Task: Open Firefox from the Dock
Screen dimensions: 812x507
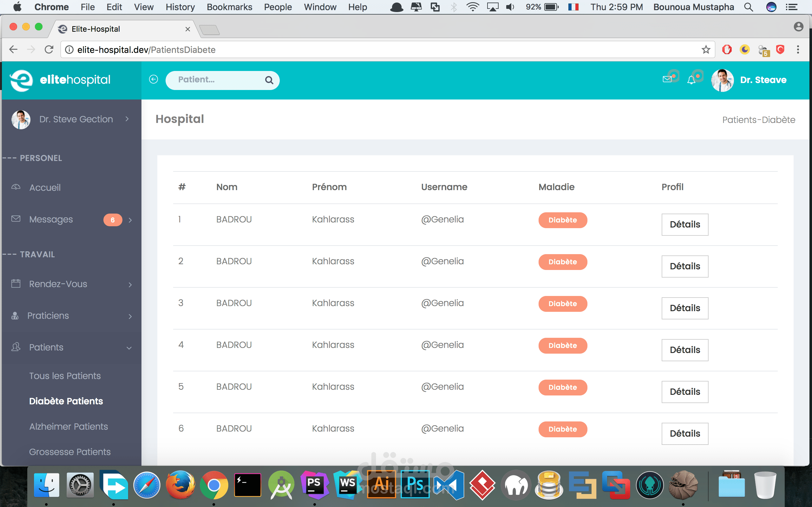Action: coord(180,485)
